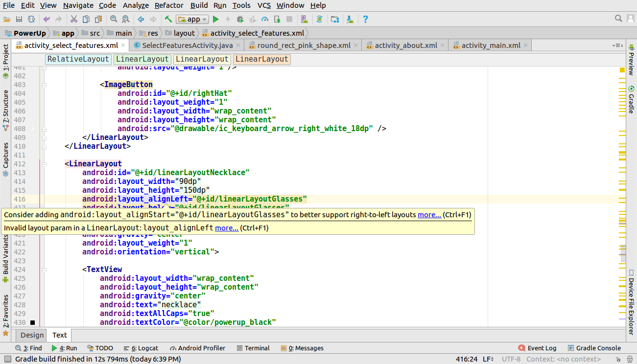Click the Replace magnifier icon

[x=126, y=19]
